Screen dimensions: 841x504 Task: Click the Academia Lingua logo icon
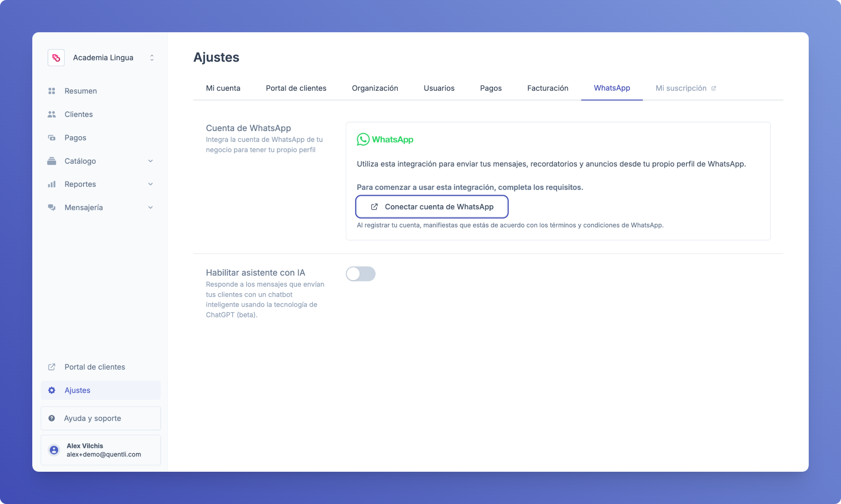[x=56, y=58]
